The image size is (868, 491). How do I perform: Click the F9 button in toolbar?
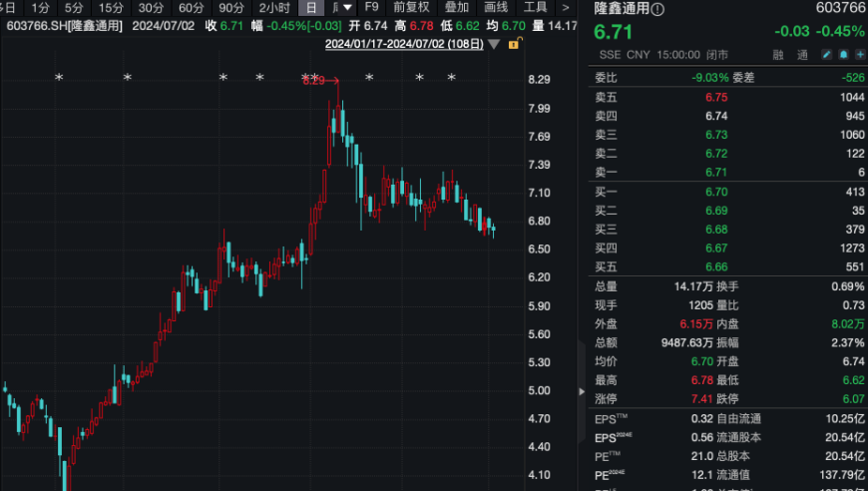tap(371, 7)
